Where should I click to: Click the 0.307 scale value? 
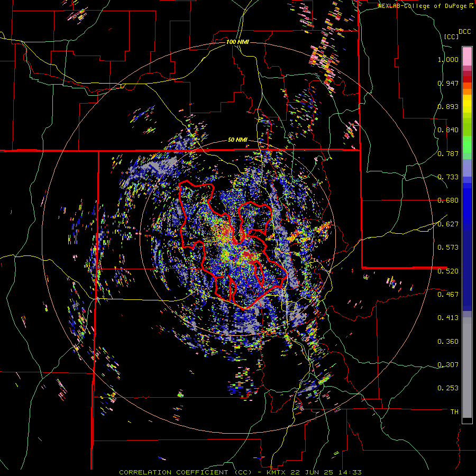[448, 365]
